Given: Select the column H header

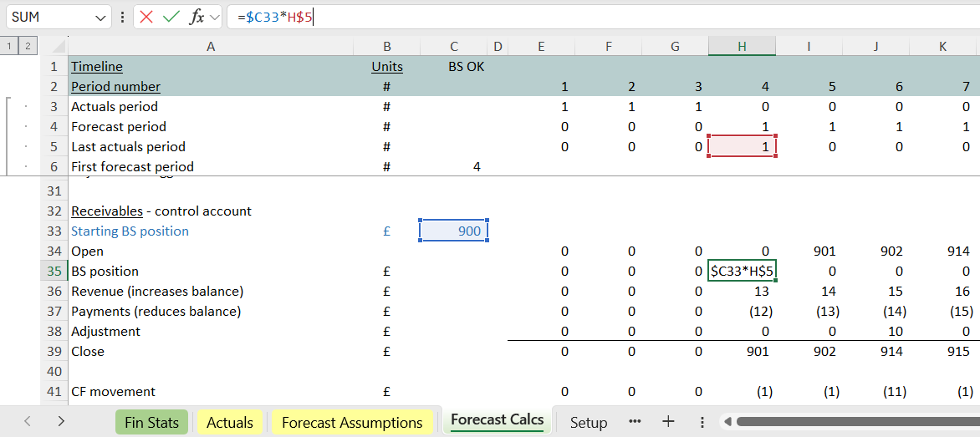Looking at the screenshot, I should tap(742, 47).
